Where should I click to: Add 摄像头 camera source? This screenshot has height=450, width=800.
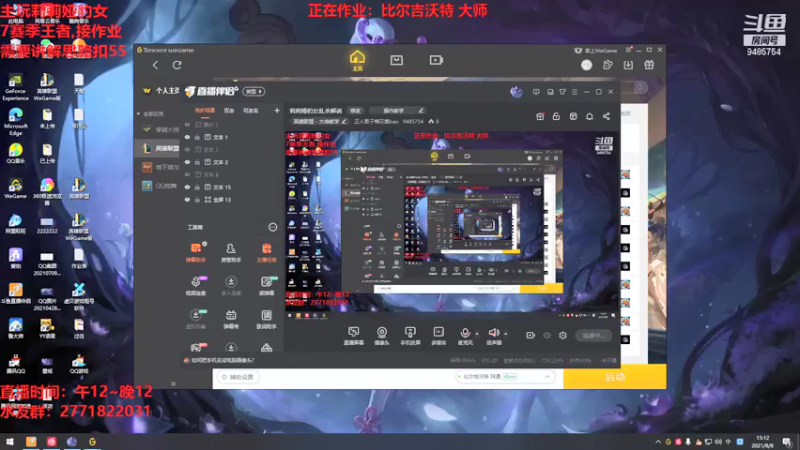tap(382, 336)
